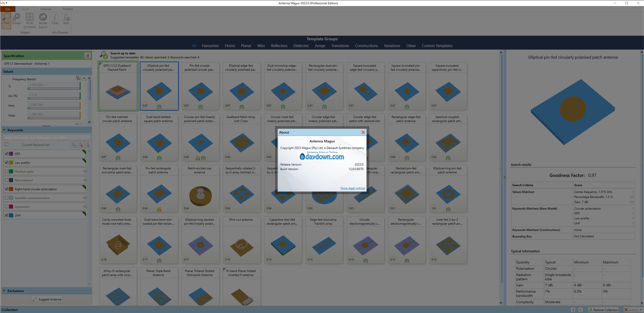Toggle the select-all Current Keyword list checkbox

(x=7, y=144)
